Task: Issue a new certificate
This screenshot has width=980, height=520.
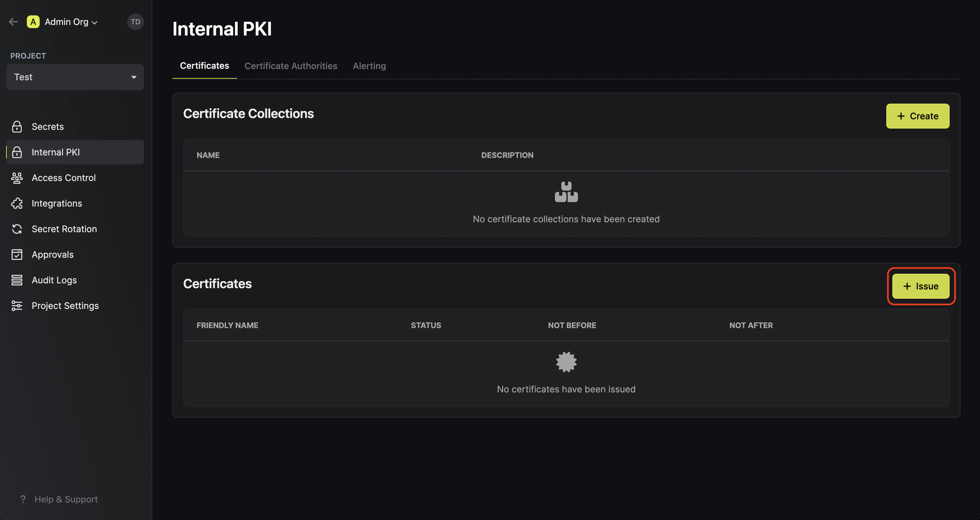Action: point(921,286)
